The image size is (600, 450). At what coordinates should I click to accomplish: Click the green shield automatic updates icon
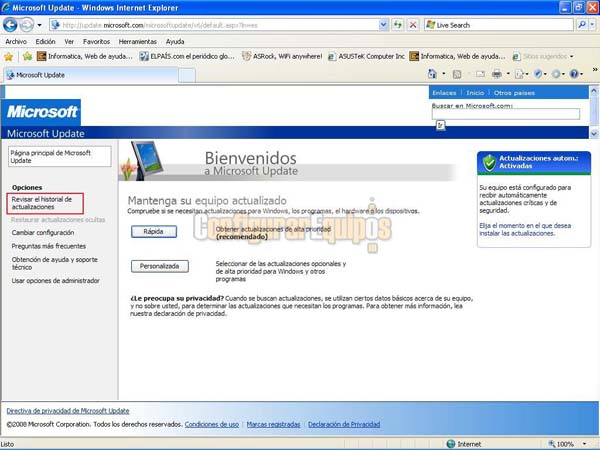[489, 163]
